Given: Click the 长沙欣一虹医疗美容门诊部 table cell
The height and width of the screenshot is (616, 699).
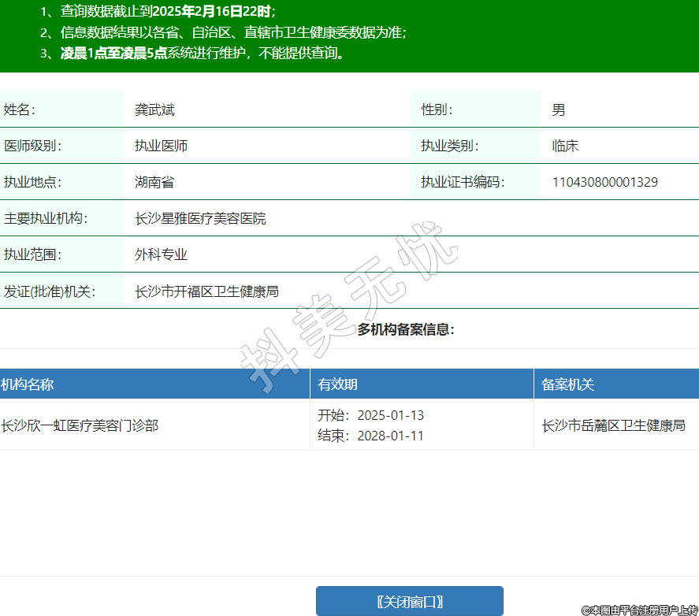Looking at the screenshot, I should pyautogui.click(x=80, y=425).
